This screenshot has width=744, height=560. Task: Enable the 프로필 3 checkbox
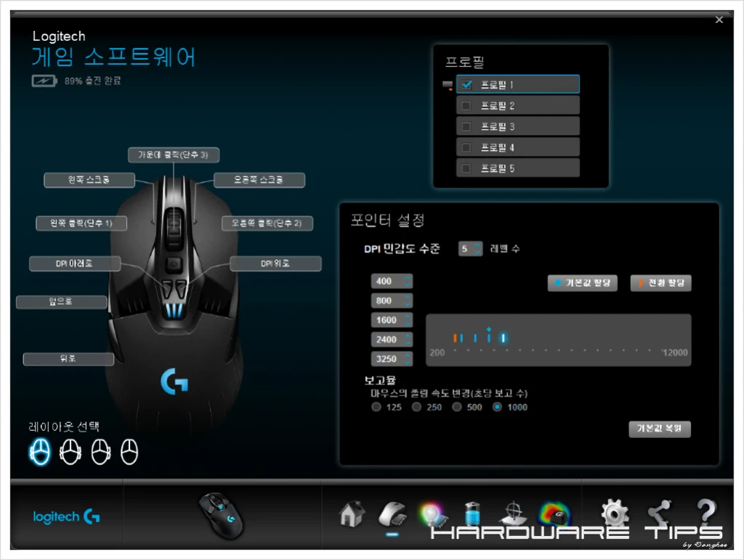[x=466, y=126]
